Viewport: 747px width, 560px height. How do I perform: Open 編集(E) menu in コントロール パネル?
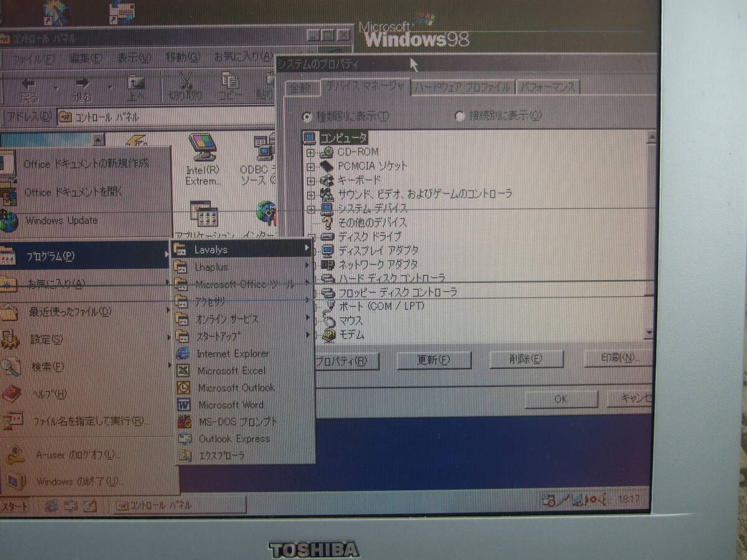87,58
